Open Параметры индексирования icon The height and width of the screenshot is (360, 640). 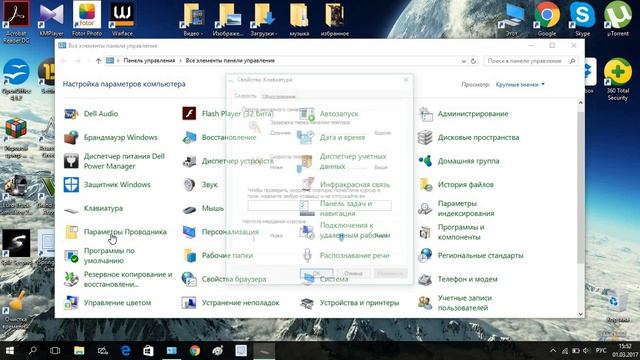425,209
